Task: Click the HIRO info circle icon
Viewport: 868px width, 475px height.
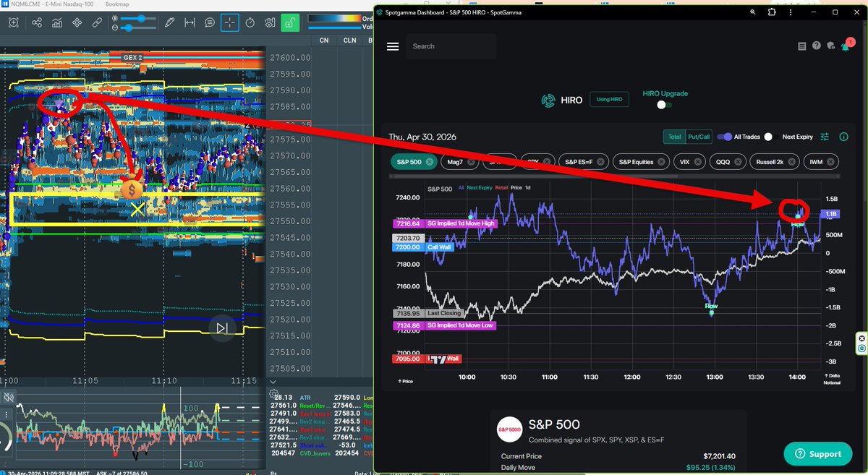Action: coord(843,137)
